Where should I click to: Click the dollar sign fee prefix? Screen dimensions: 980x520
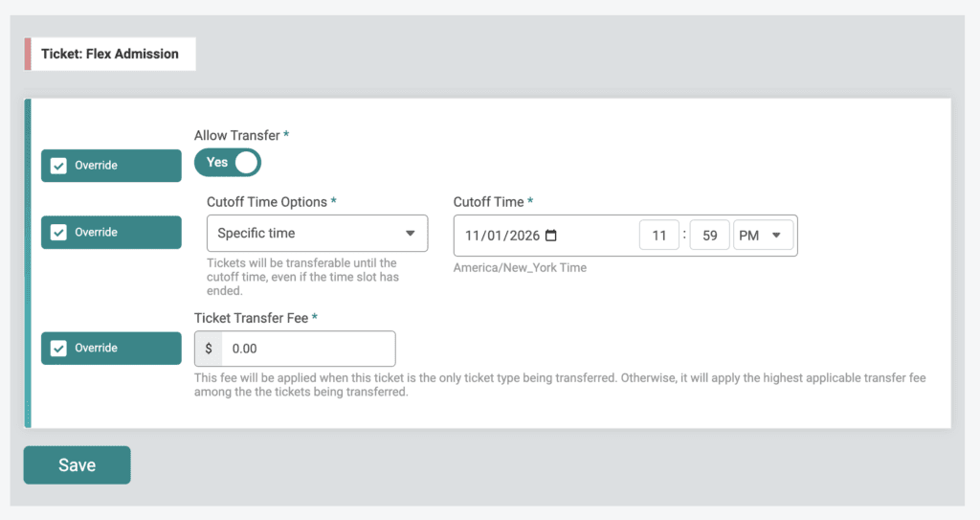coord(209,349)
